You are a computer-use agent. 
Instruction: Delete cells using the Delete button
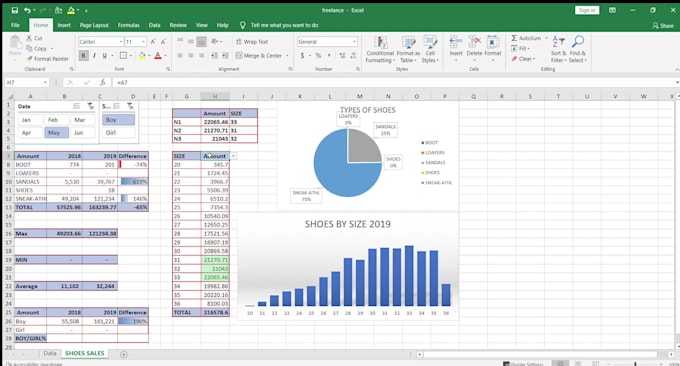coord(474,48)
